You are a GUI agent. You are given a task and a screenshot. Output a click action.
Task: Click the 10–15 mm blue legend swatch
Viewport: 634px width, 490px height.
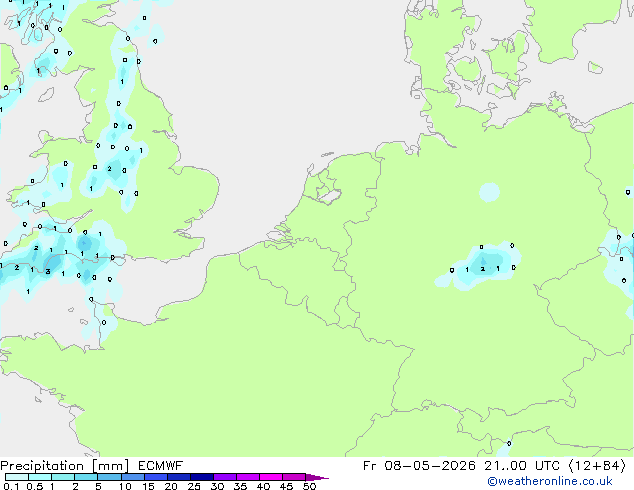click(x=133, y=477)
